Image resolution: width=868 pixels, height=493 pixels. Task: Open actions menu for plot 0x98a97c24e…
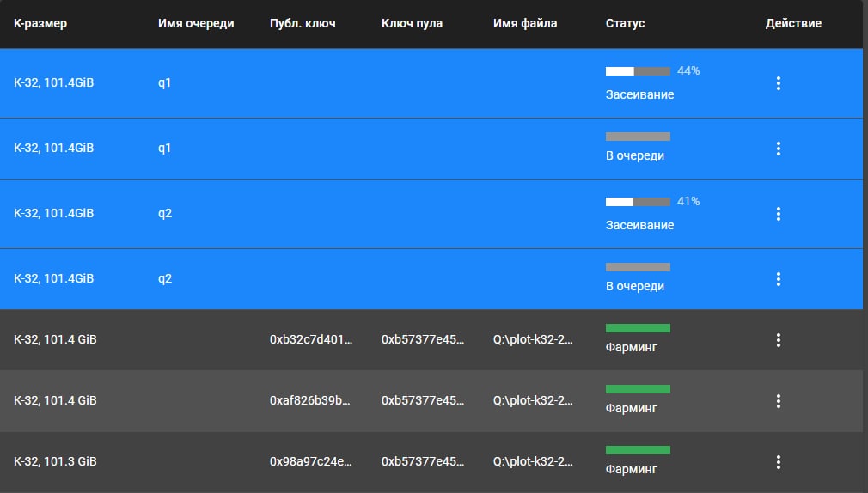pos(779,462)
